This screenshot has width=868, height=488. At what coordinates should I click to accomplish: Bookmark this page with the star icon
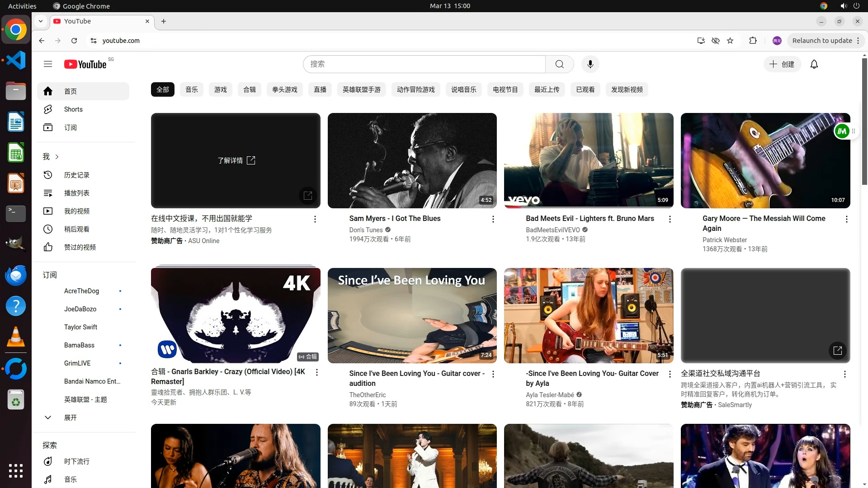[x=730, y=41]
